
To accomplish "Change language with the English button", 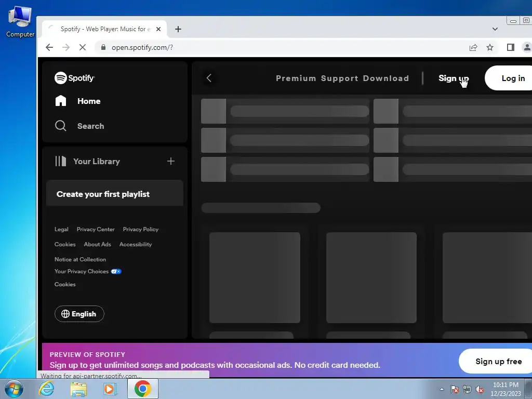I will [79, 314].
